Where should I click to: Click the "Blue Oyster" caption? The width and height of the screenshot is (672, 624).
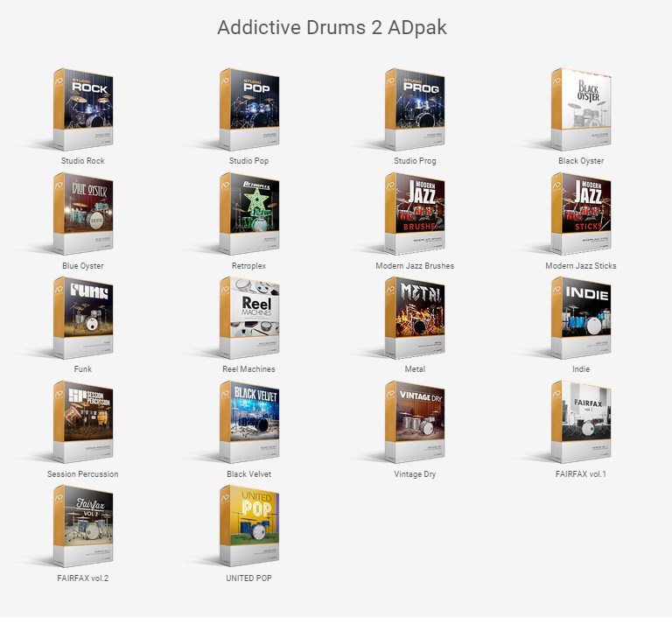click(83, 266)
